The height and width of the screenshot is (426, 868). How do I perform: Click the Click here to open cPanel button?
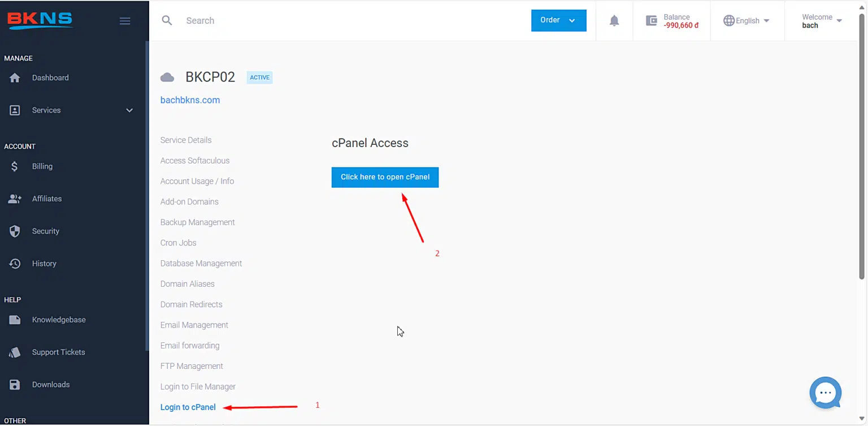click(385, 177)
